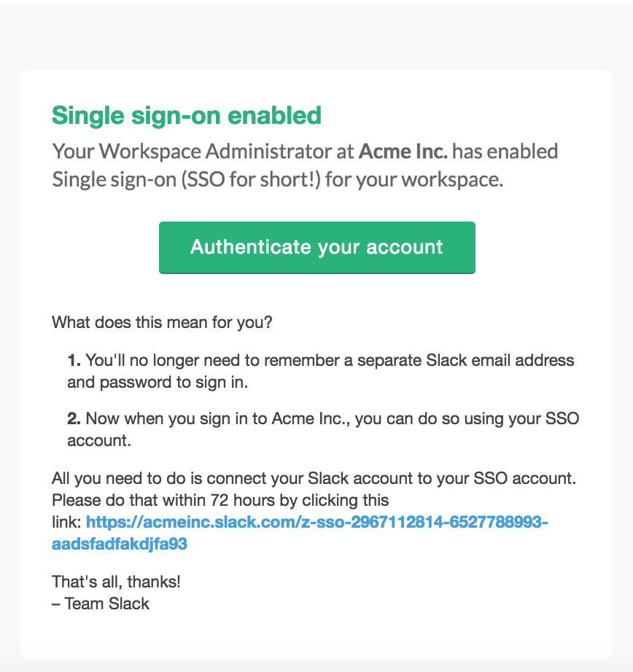This screenshot has height=672, width=633.
Task: Click the gray background above the card
Action: coord(316,33)
